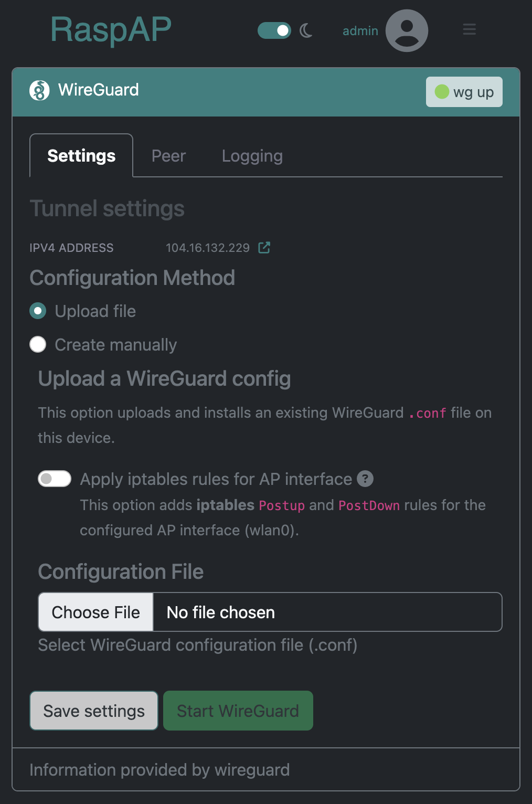Switch to the Peer tab
Image resolution: width=532 pixels, height=804 pixels.
pyautogui.click(x=168, y=156)
